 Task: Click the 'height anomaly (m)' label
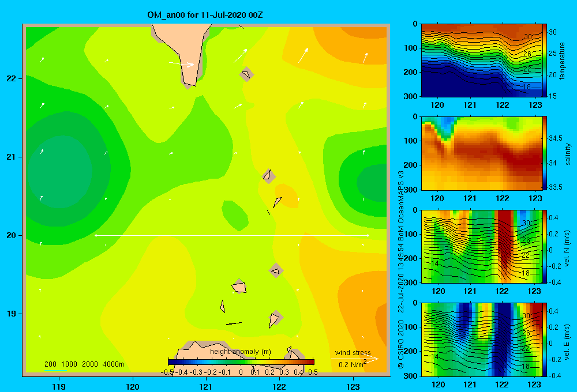[x=240, y=352]
